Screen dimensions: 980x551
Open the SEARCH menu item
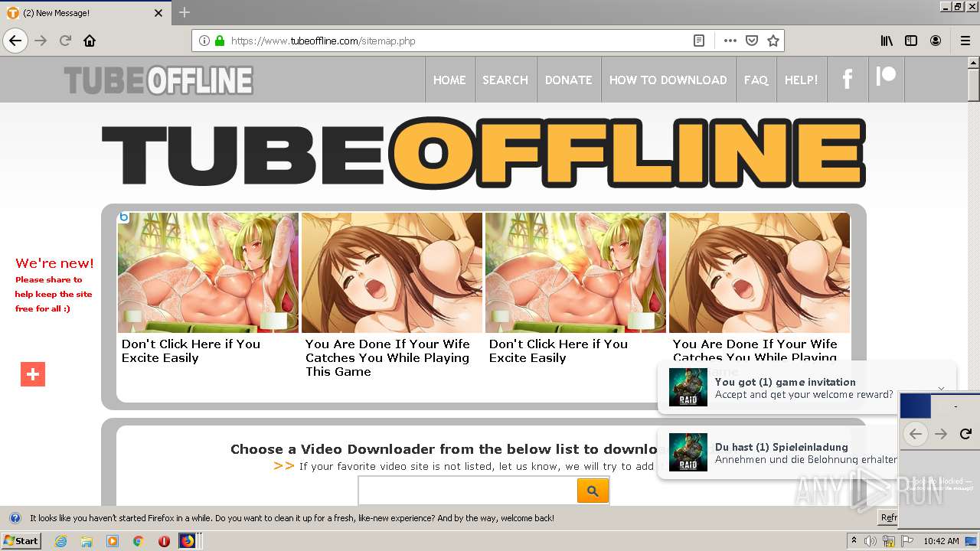tap(505, 80)
